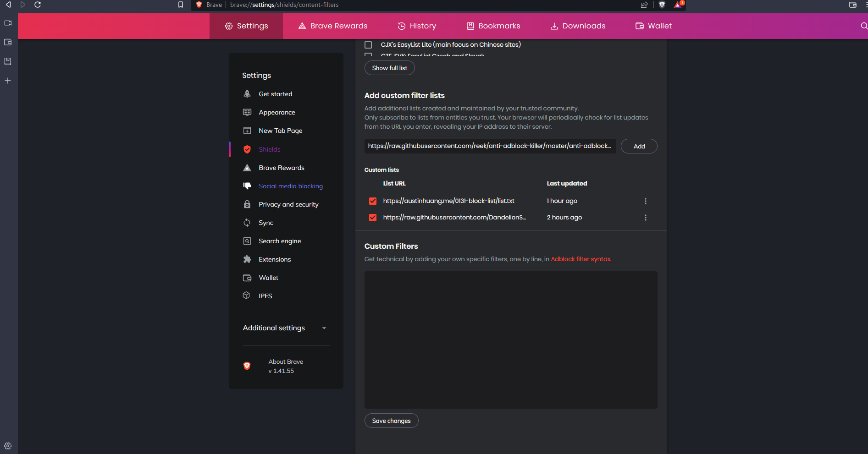Add a new item to the sidebar

tap(8, 81)
